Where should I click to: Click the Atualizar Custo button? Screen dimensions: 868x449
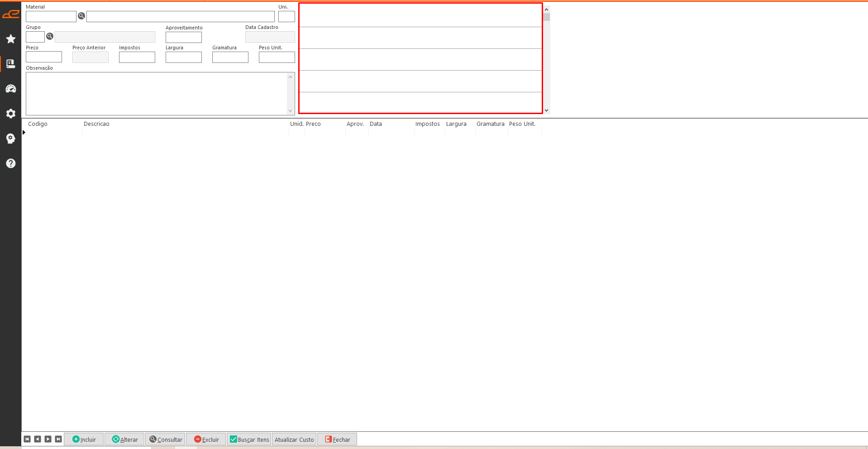point(294,439)
